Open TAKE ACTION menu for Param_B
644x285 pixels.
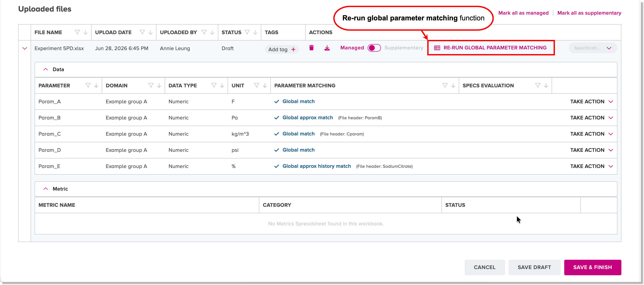pos(591,118)
